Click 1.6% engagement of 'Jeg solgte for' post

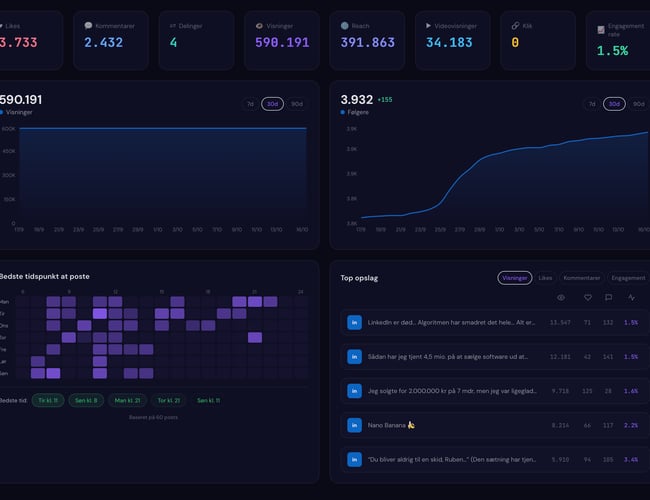pos(631,391)
